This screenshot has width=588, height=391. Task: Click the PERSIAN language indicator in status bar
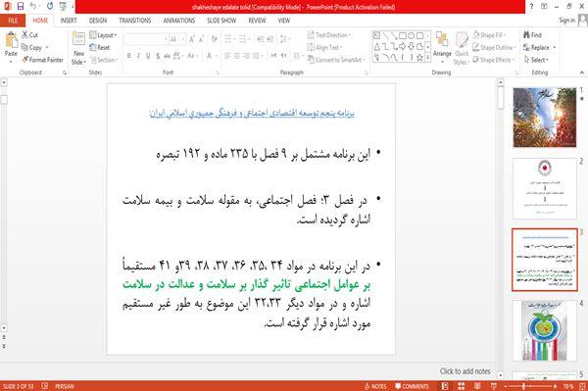pyautogui.click(x=65, y=386)
